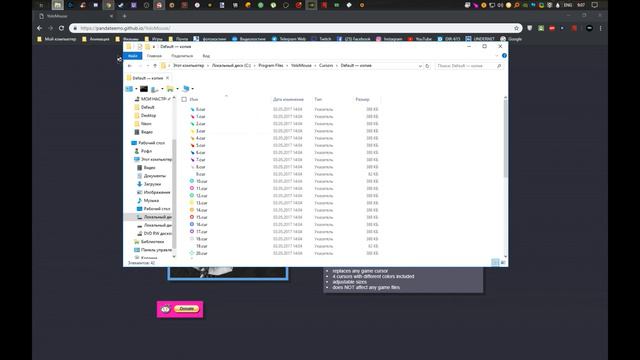Sort files by the Имя column

pyautogui.click(x=194, y=99)
